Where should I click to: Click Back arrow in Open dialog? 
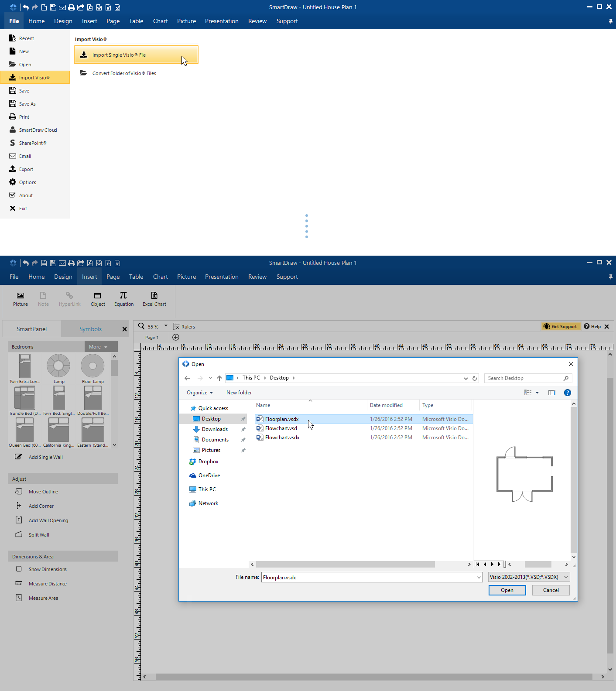tap(187, 378)
